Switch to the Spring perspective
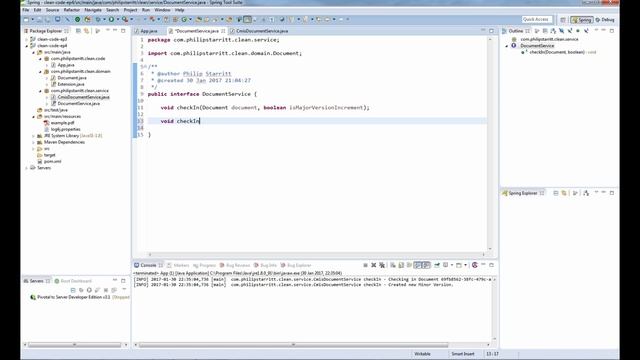The height and width of the screenshot is (360, 640). coord(582,20)
